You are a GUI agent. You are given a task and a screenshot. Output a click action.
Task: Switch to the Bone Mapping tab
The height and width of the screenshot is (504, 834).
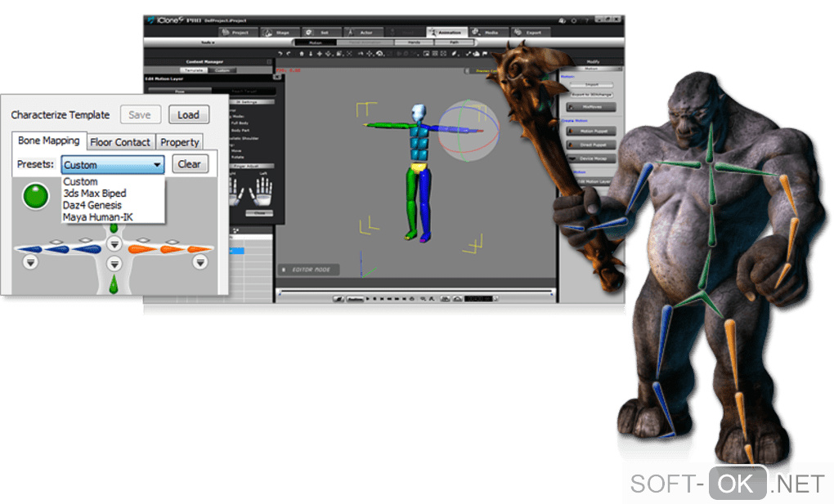click(49, 140)
